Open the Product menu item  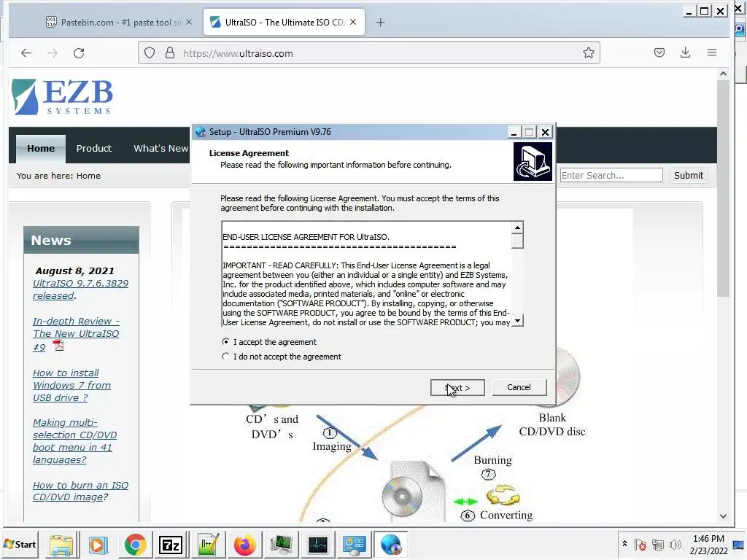point(94,148)
